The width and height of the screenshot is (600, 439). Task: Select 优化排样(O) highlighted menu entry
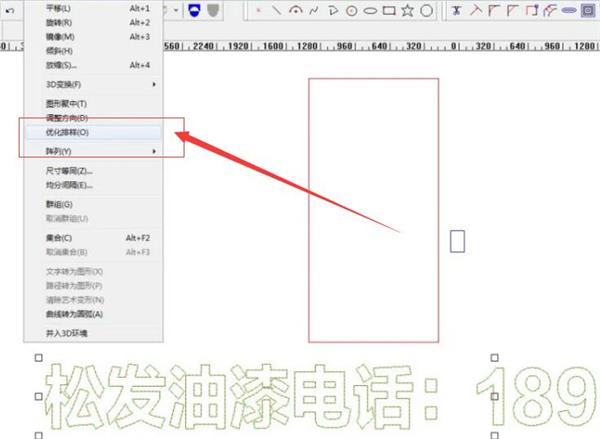coord(94,132)
